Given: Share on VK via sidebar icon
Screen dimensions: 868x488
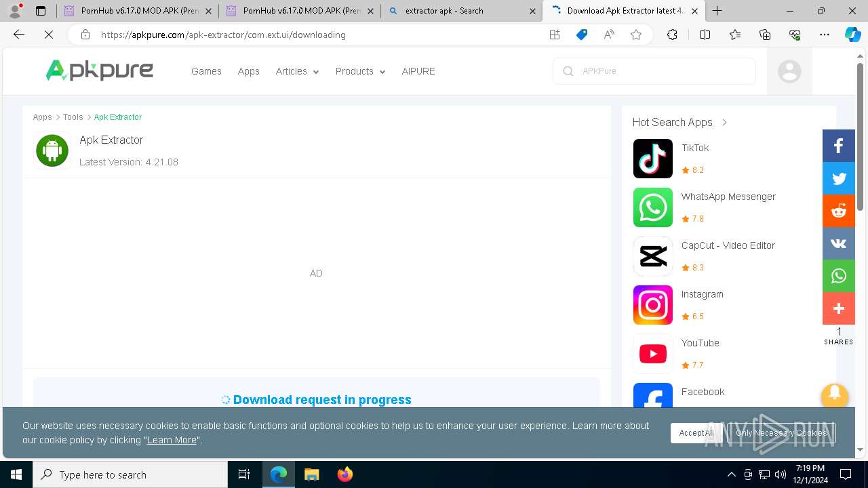Looking at the screenshot, I should coord(839,243).
